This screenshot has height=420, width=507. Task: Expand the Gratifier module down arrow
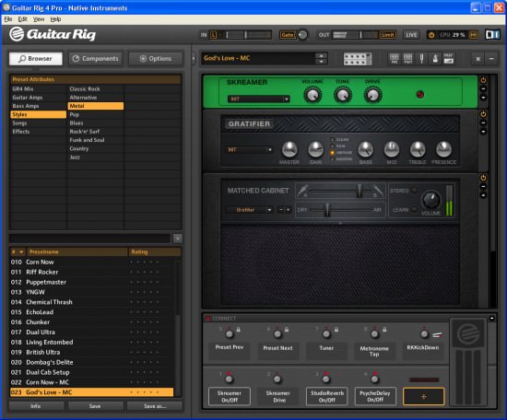point(483,132)
